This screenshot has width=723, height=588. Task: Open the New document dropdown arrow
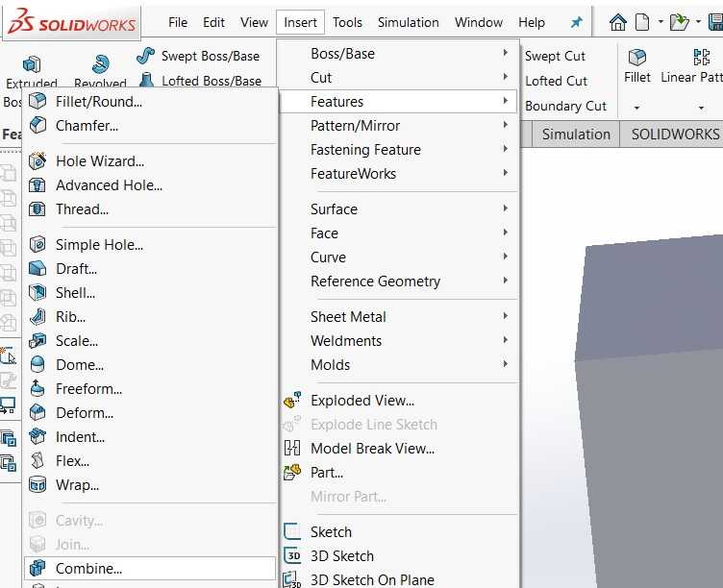coord(661,22)
